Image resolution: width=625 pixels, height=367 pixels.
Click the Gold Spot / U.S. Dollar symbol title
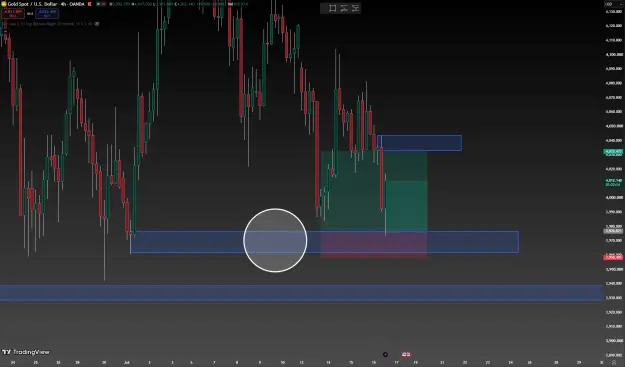tap(46, 4)
